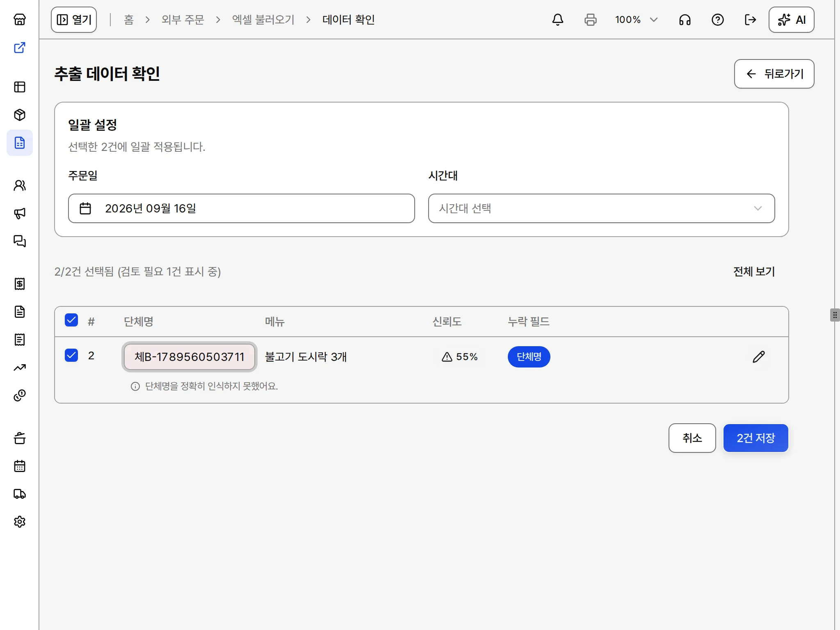This screenshot has height=630, width=840.
Task: Open 주문일 date picker field
Action: click(242, 208)
